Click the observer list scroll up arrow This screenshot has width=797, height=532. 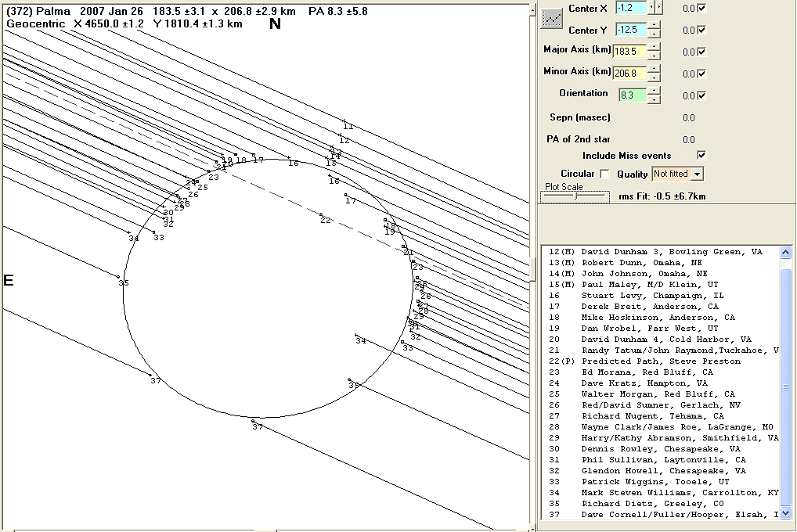click(x=785, y=252)
